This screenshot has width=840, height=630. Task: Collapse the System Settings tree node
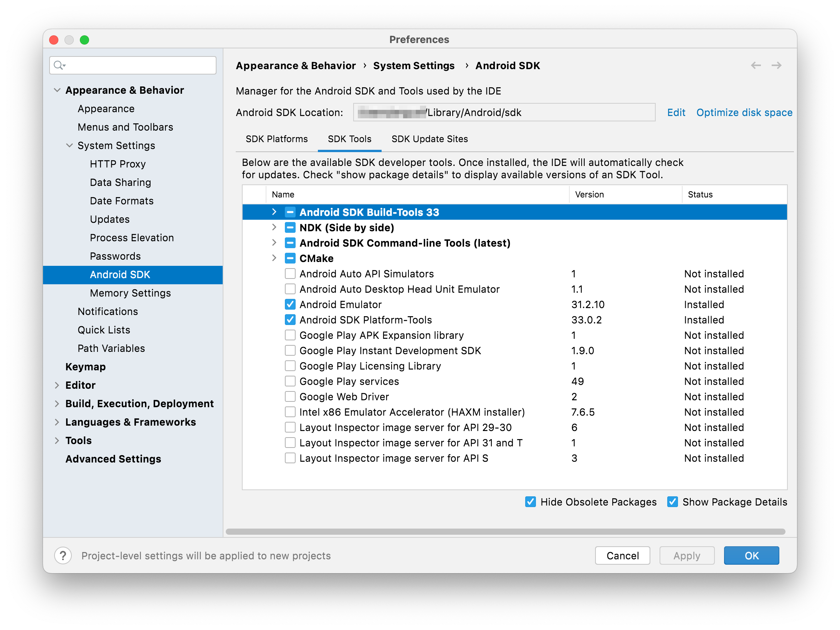click(69, 146)
